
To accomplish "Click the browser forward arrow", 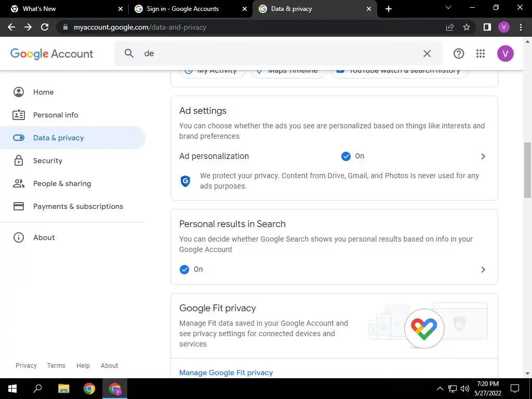I will pos(28,27).
